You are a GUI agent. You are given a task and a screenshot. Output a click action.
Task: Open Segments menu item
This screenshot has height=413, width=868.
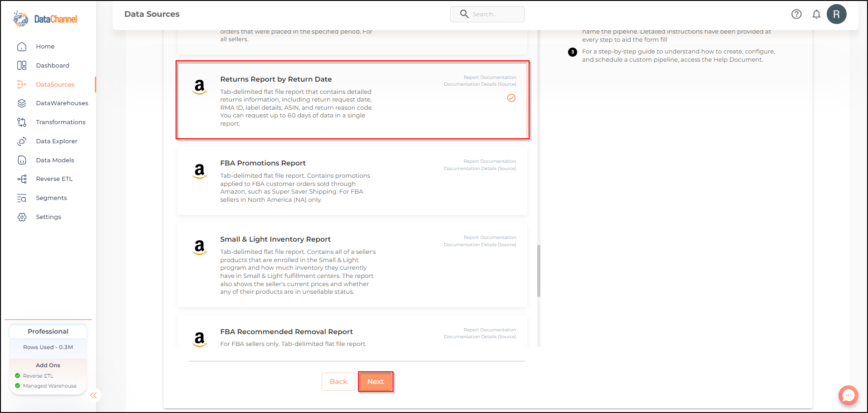click(51, 198)
